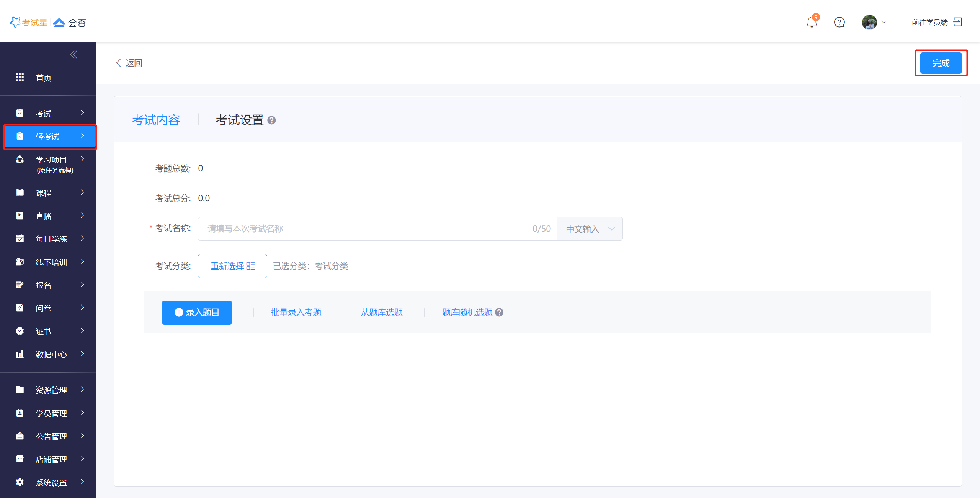Click the help icon beside 考试设置
The height and width of the screenshot is (498, 980).
point(271,120)
